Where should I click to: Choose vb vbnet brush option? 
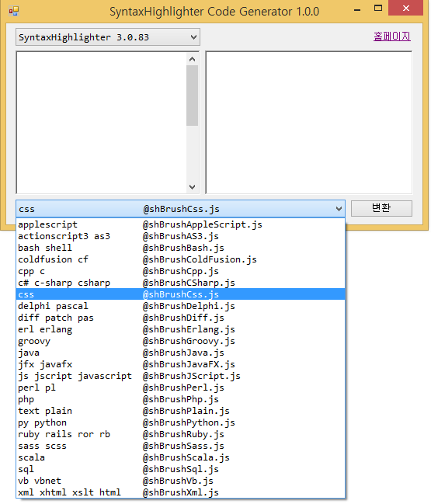(x=180, y=481)
